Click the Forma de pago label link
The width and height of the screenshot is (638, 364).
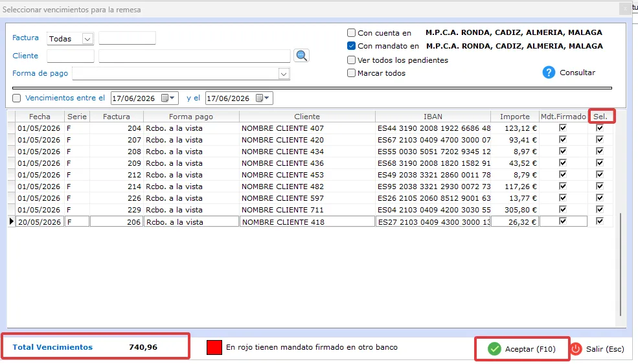click(x=40, y=73)
